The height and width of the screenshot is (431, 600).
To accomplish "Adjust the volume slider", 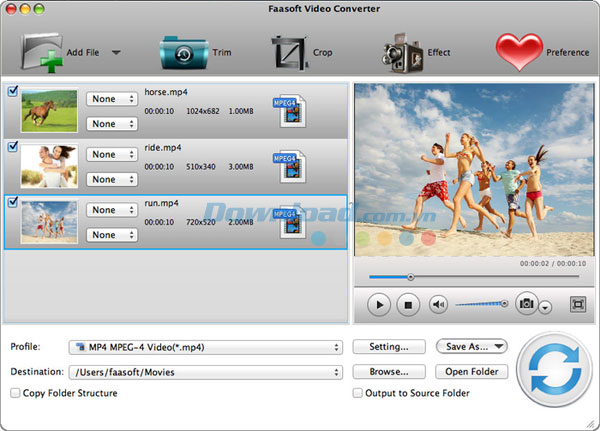I will click(x=482, y=304).
